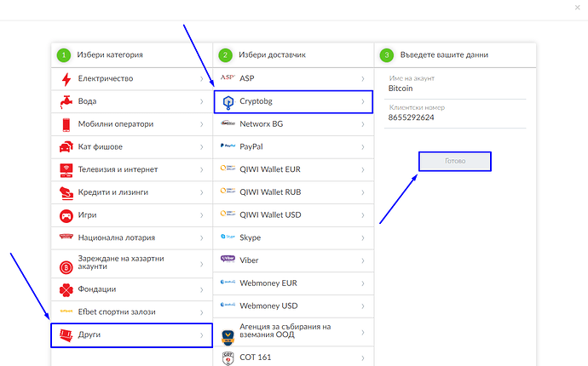
Task: Click the QIWI Wallet EUR logo
Action: pyautogui.click(x=228, y=169)
